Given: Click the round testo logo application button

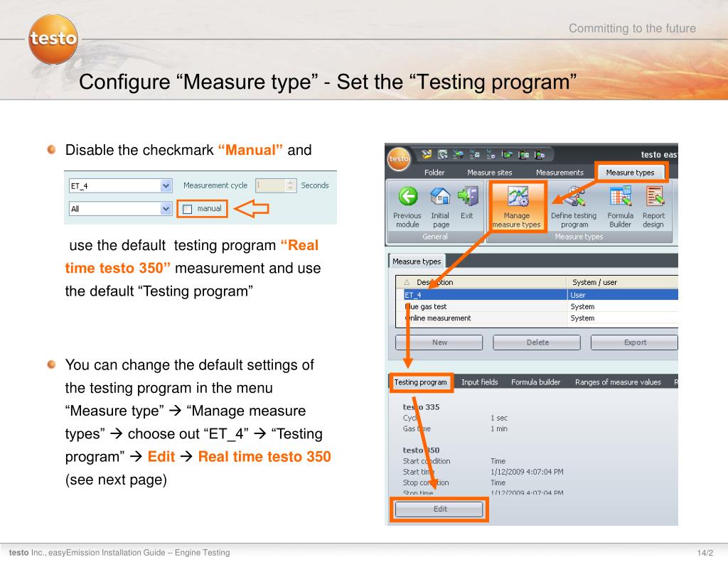Looking at the screenshot, I should coord(399,158).
